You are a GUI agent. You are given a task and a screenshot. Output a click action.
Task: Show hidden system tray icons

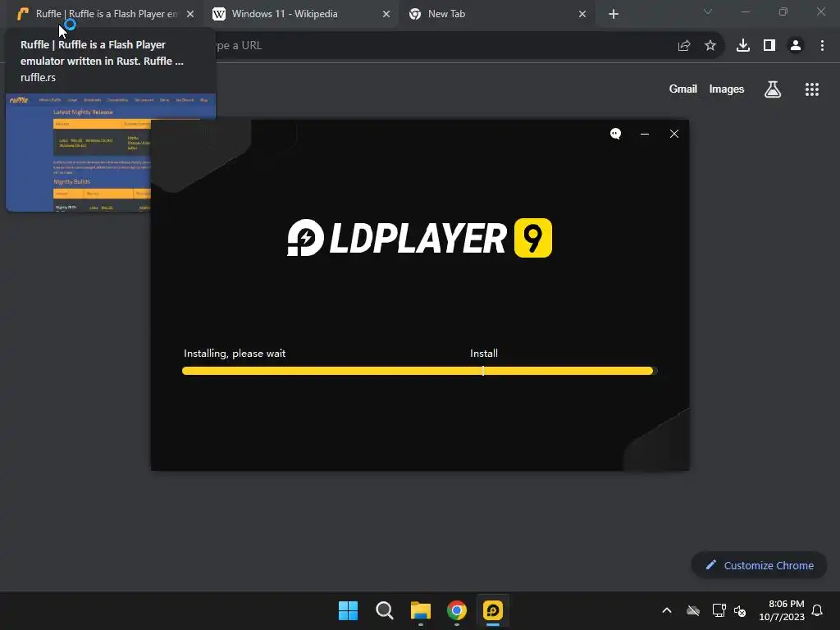click(667, 610)
